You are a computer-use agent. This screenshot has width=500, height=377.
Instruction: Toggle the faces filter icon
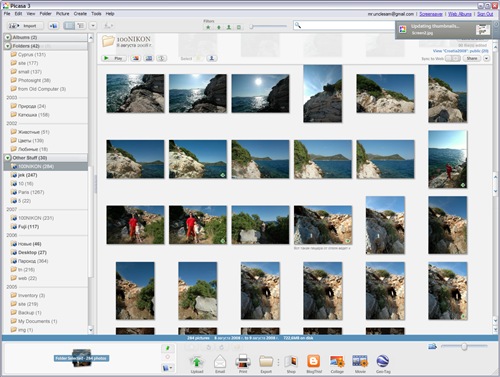tap(229, 27)
